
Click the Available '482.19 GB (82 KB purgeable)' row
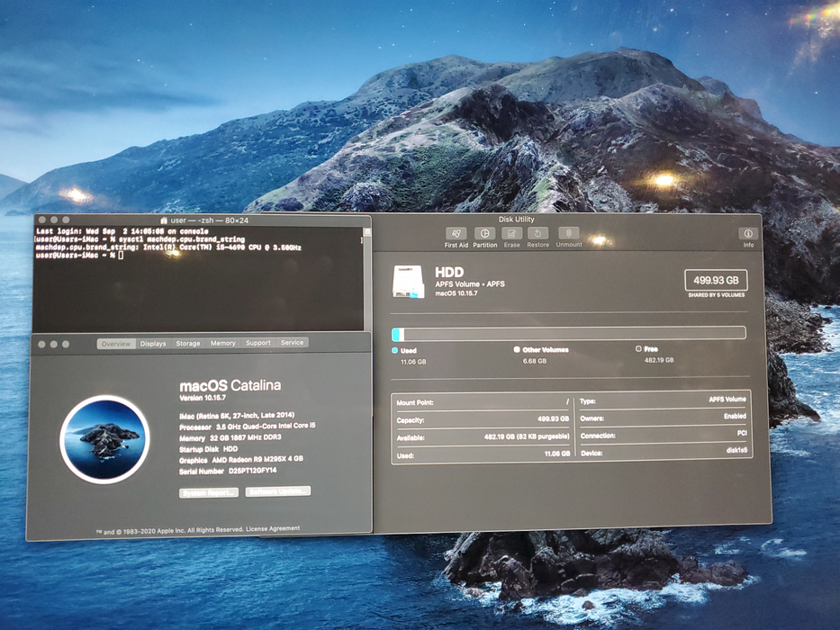[x=483, y=437]
